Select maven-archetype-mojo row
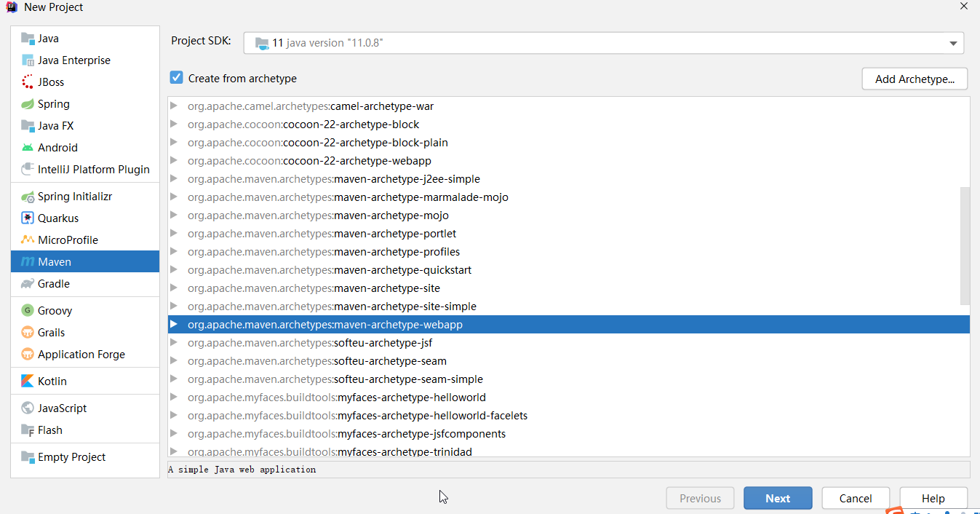Image resolution: width=980 pixels, height=514 pixels. [x=569, y=216]
